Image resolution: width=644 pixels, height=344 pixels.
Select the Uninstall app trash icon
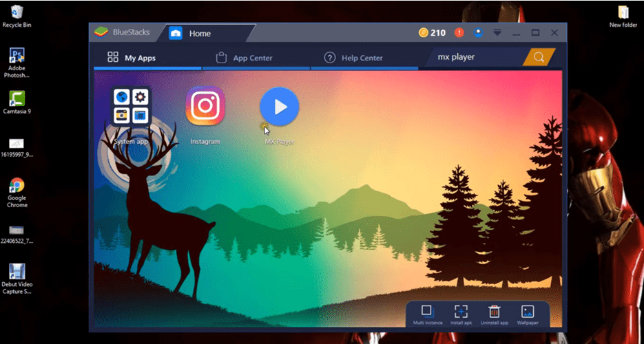pyautogui.click(x=494, y=312)
